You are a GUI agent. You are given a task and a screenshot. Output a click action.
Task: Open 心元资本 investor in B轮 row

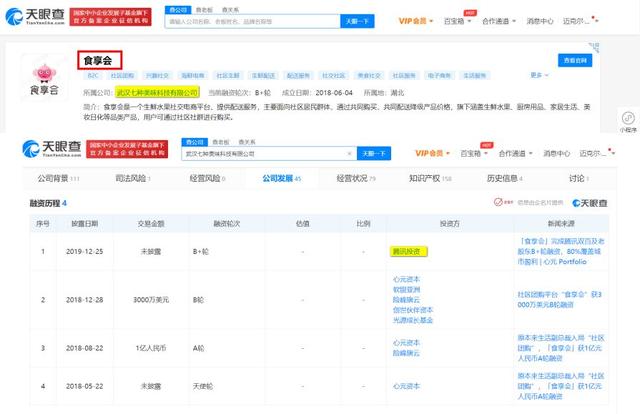coord(406,279)
